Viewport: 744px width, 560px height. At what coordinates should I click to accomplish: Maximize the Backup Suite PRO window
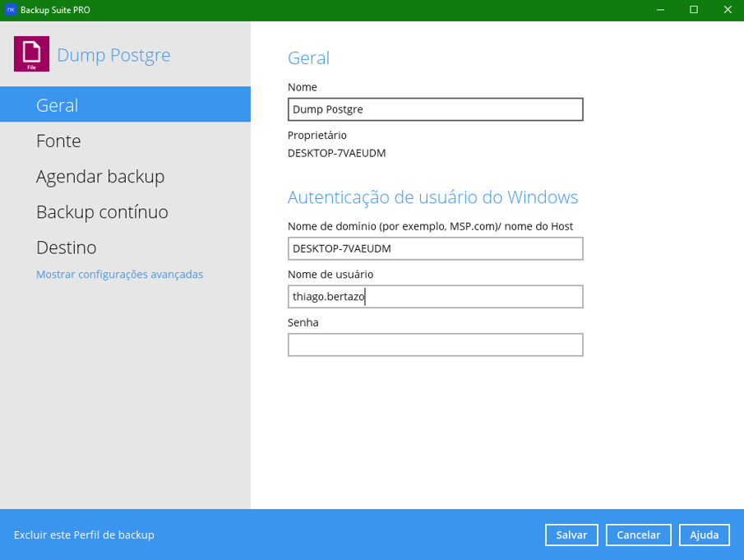pyautogui.click(x=694, y=10)
